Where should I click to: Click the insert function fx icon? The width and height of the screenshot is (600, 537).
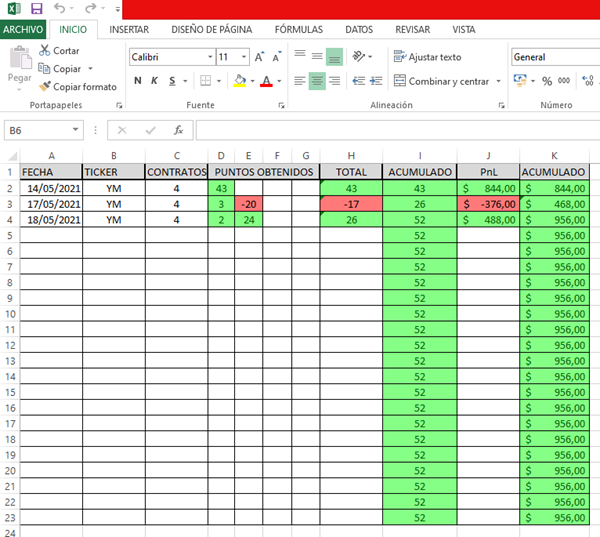point(178,130)
